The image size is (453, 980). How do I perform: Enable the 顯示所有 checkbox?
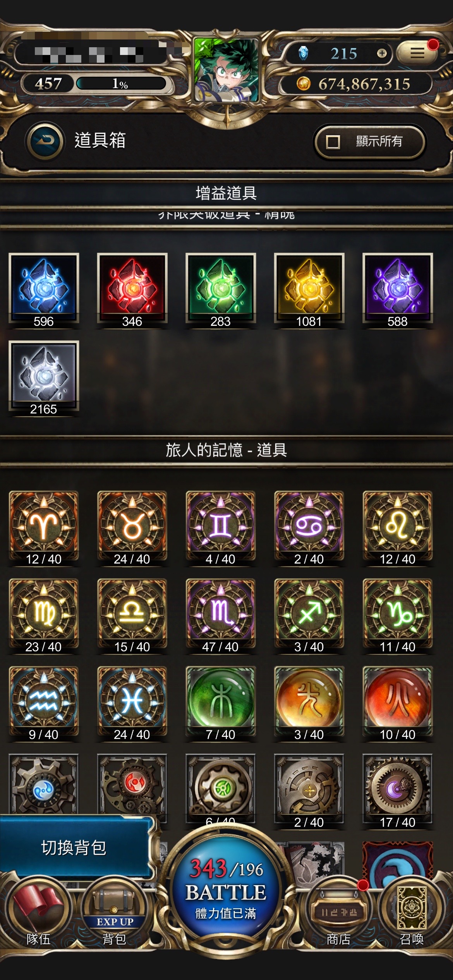point(333,142)
